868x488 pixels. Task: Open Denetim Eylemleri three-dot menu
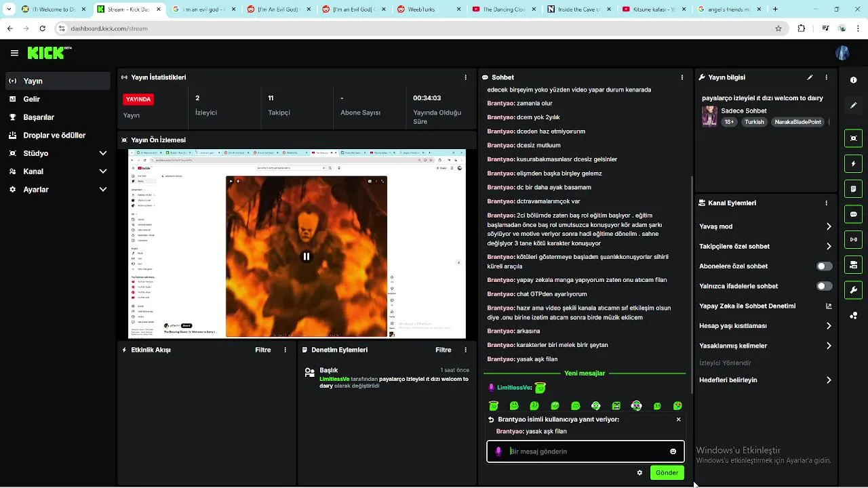coord(465,350)
